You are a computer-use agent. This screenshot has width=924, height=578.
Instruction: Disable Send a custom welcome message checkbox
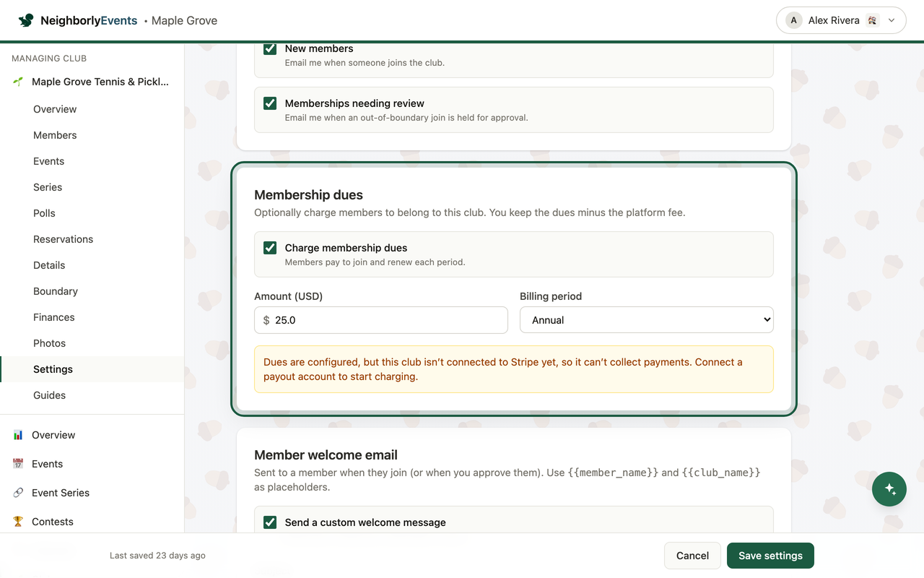tap(270, 522)
